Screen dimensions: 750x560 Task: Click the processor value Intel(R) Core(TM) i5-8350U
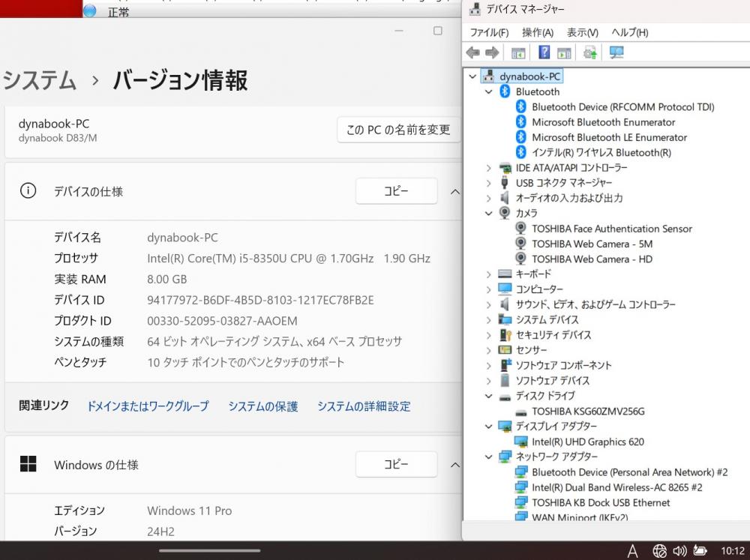pos(289,258)
